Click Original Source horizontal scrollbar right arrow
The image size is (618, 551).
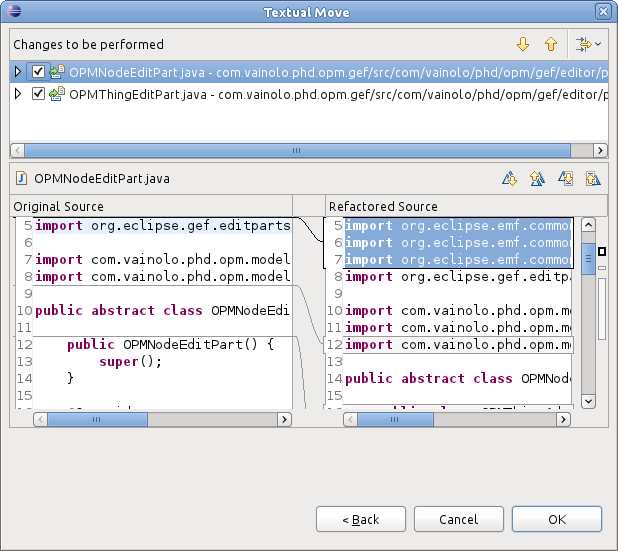pos(284,419)
